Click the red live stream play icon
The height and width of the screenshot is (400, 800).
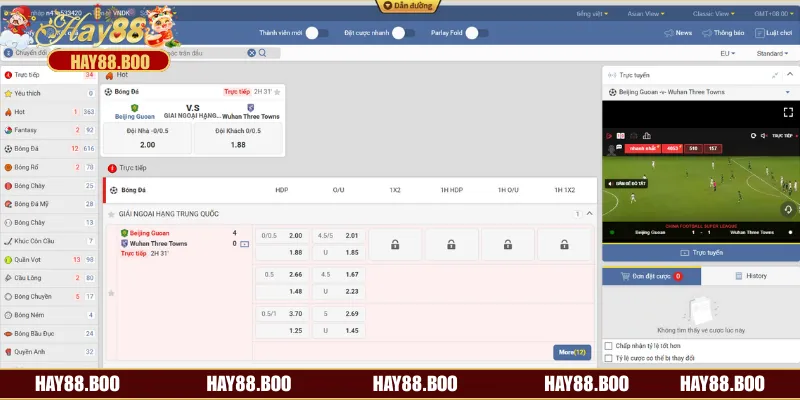click(609, 136)
